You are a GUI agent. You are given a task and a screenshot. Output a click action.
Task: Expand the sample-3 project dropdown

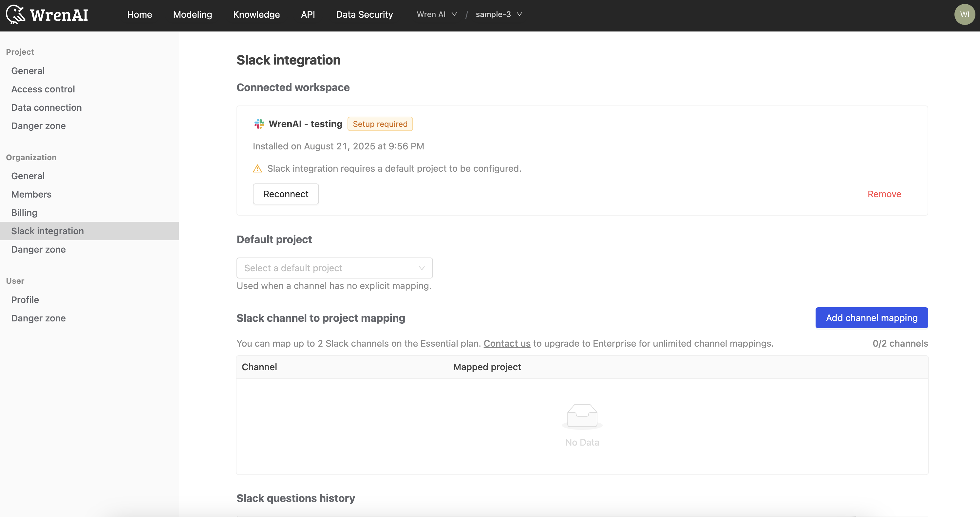(499, 14)
